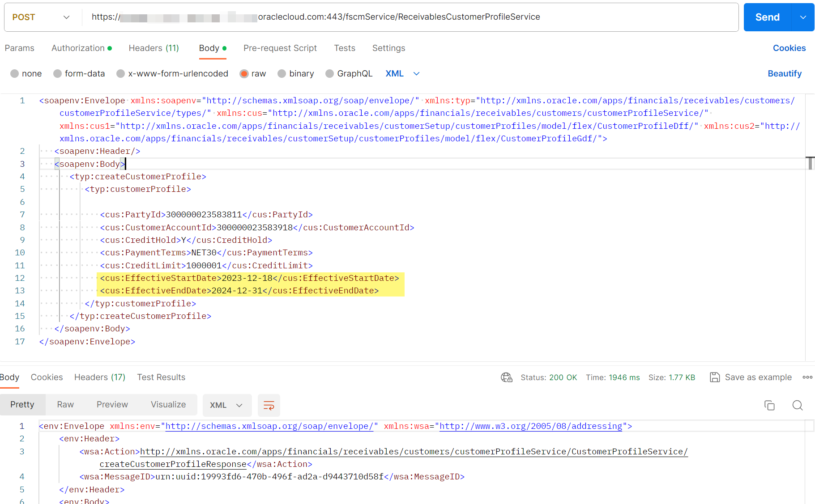815x504 pixels.
Task: Open the response XML format dropdown
Action: coord(227,405)
